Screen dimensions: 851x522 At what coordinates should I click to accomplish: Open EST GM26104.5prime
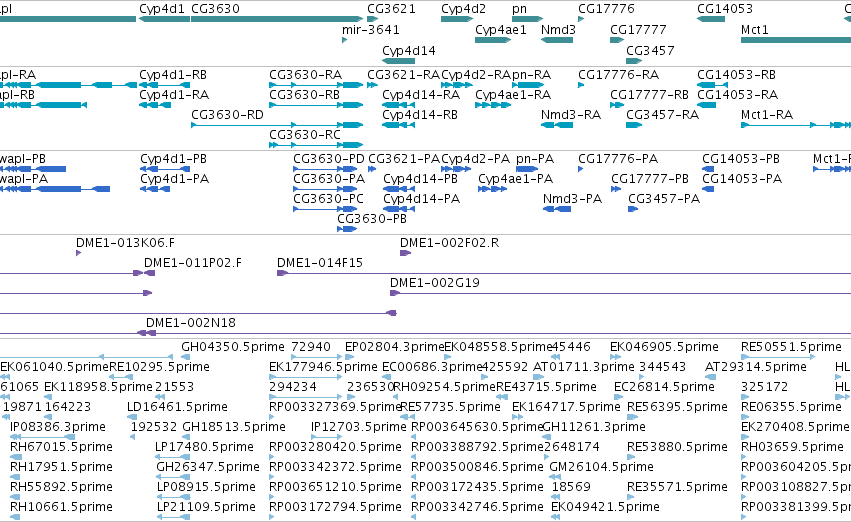click(x=601, y=468)
